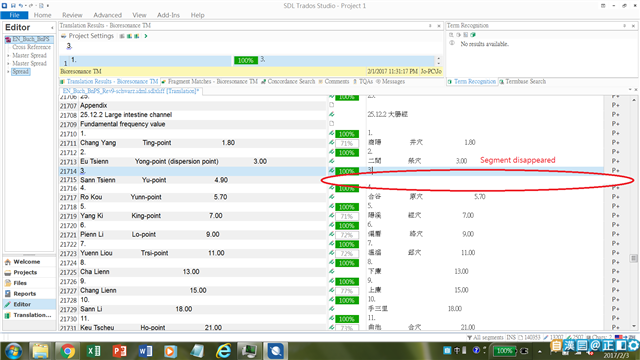This screenshot has width=640, height=360.
Task: Open the Review ribbon tab
Action: point(72,15)
